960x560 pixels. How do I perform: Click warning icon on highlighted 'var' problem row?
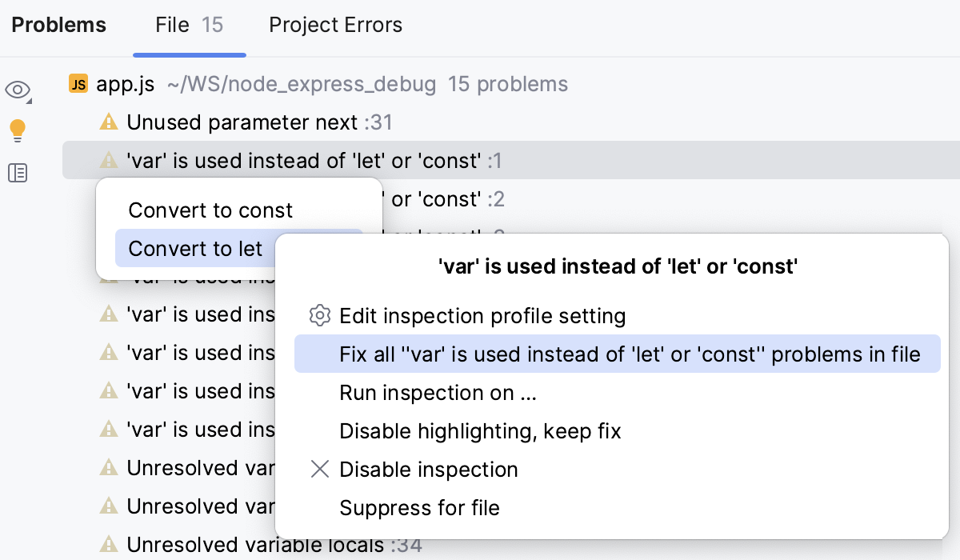coord(109,161)
